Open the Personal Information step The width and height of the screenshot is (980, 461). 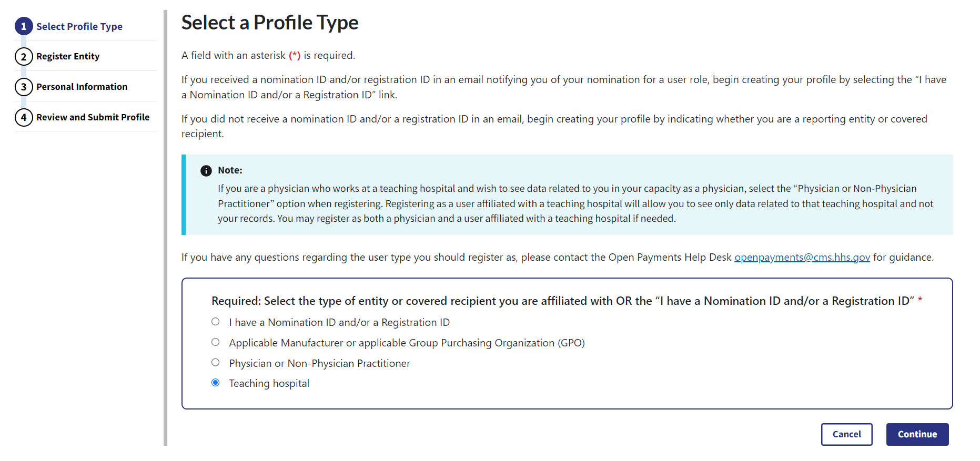pyautogui.click(x=82, y=87)
